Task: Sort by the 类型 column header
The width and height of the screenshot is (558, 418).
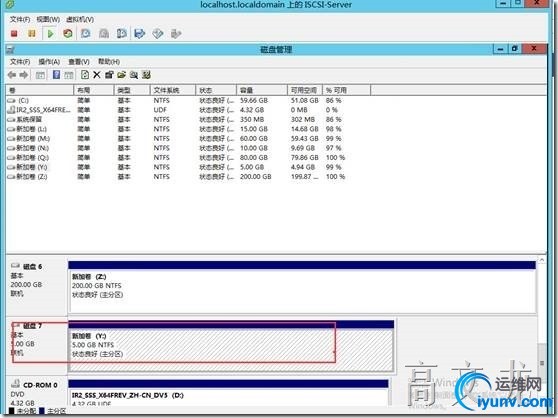Action: coord(132,90)
